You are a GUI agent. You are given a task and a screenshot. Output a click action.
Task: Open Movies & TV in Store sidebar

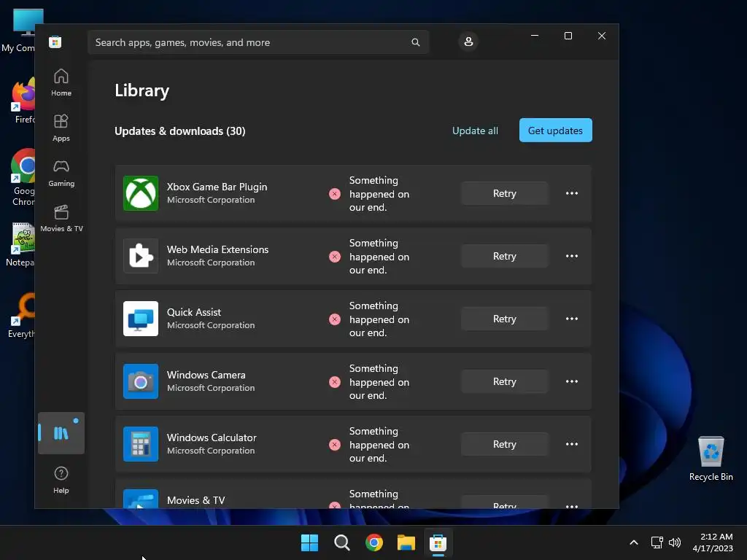point(61,219)
